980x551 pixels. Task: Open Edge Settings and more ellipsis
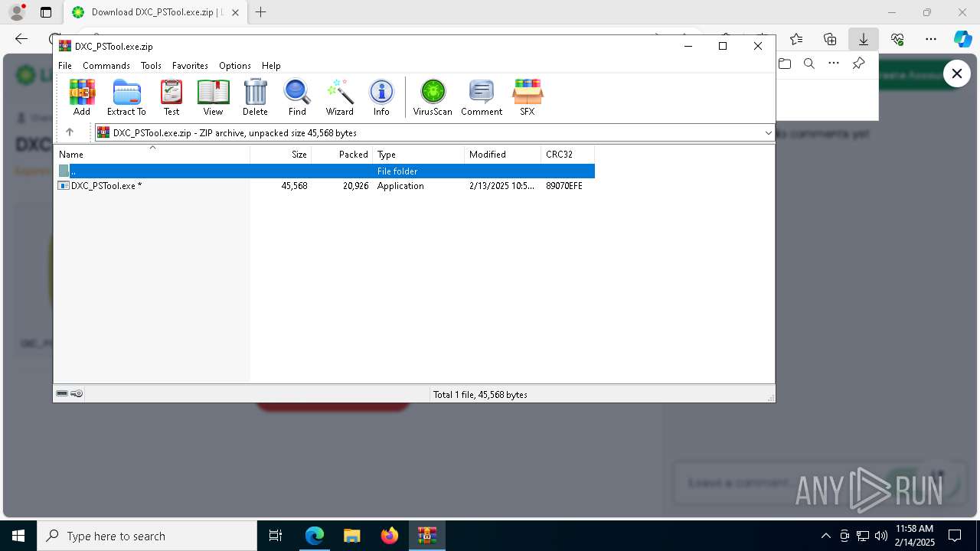click(x=931, y=39)
